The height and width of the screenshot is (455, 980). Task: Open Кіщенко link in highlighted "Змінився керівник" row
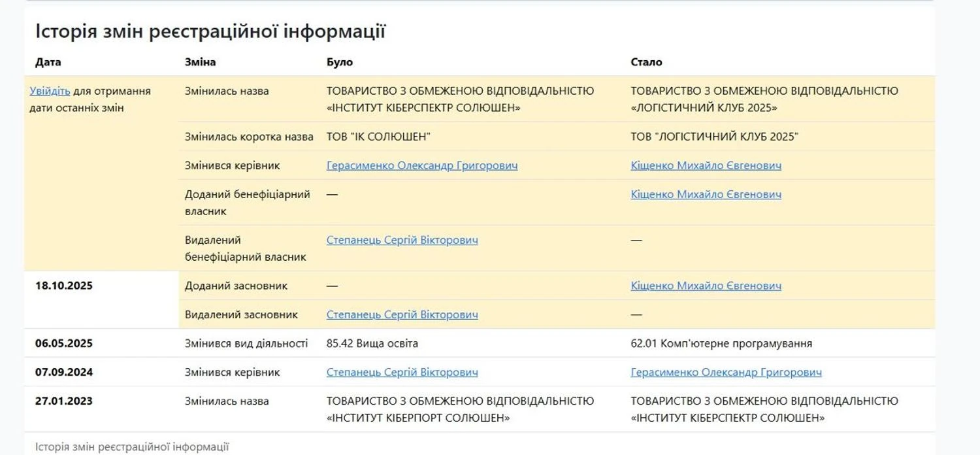point(706,165)
